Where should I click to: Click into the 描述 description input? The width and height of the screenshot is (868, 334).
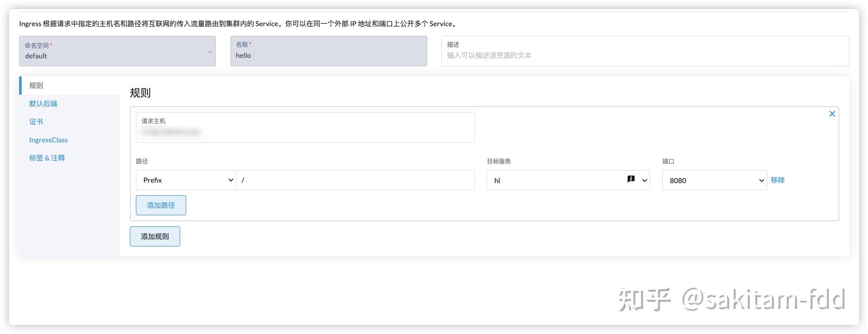point(645,55)
